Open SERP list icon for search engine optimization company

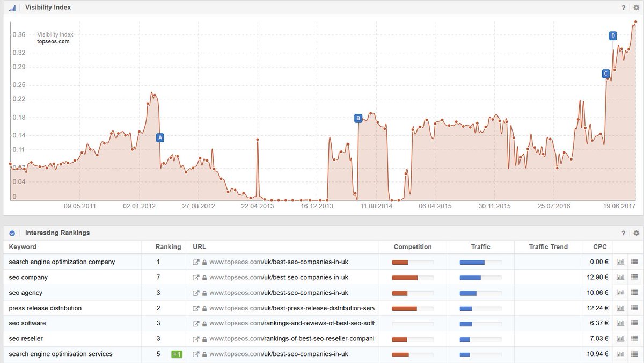pos(634,262)
